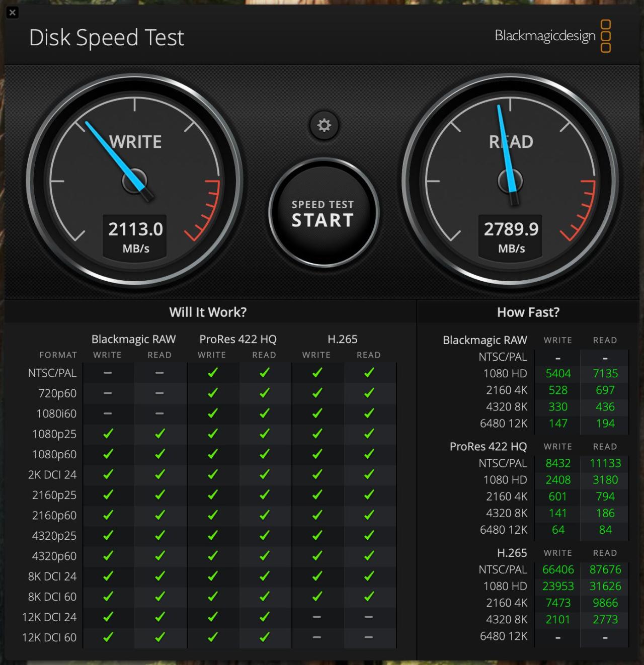Click H.265 1080 HD write value 23953

(558, 586)
